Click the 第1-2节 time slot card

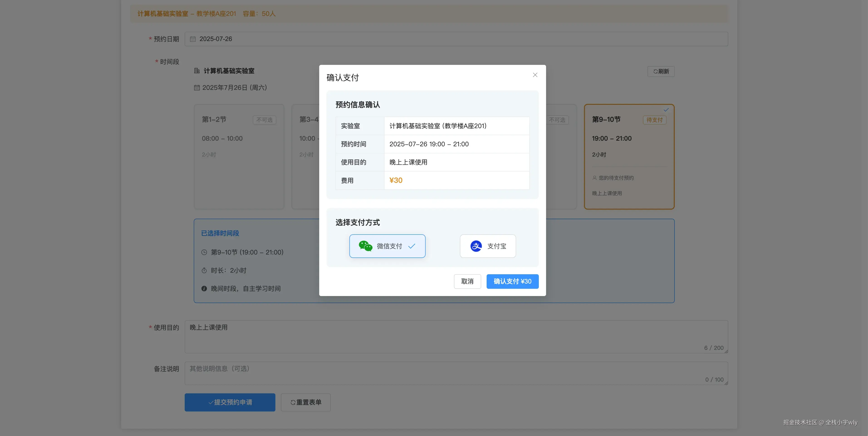click(239, 157)
